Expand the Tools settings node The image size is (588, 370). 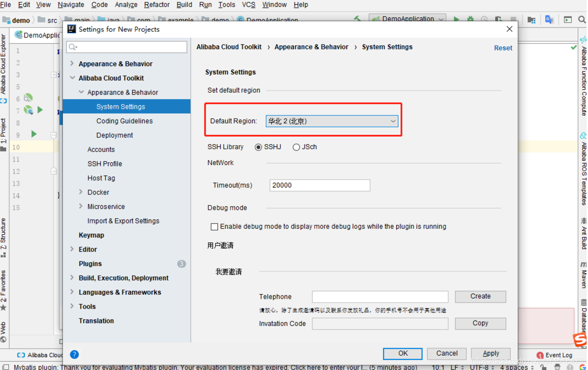coord(72,306)
